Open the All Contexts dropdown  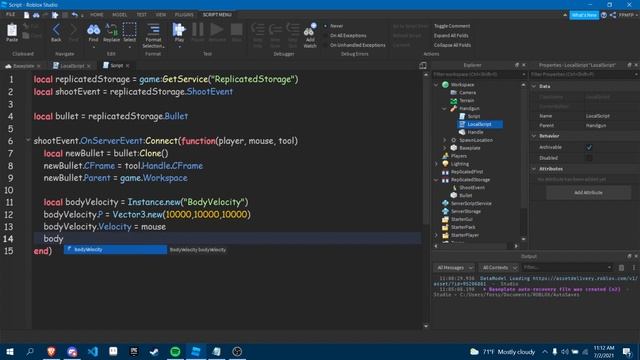click(x=499, y=268)
